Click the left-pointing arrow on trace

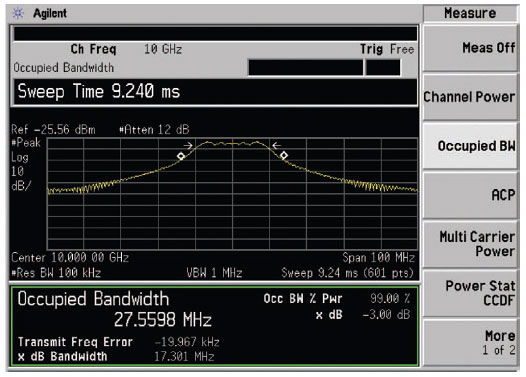tap(276, 145)
